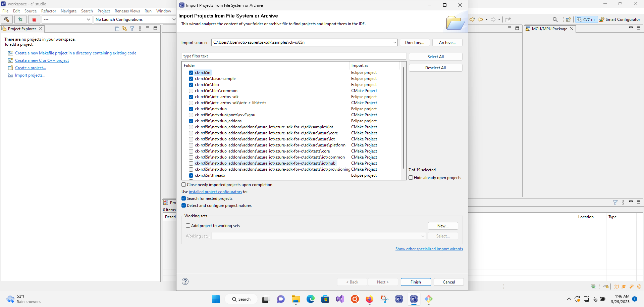Select the MCU/MPU Package tab
644x307 pixels.
point(549,29)
